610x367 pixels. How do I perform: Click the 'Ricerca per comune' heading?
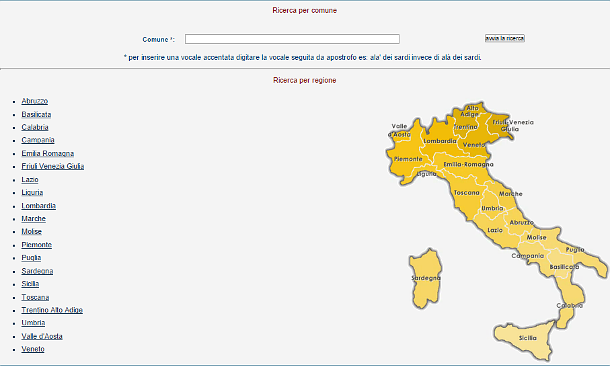point(305,11)
